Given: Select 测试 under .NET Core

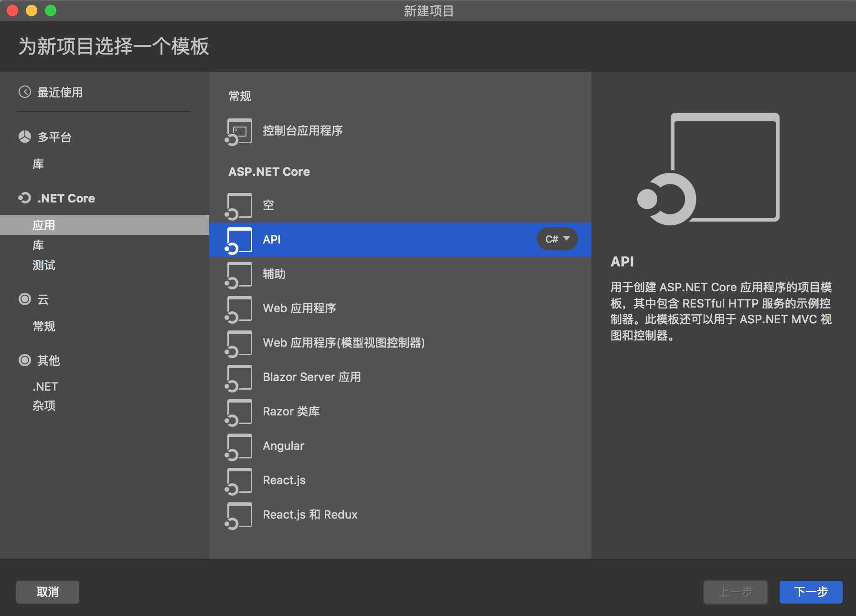Looking at the screenshot, I should click(x=44, y=266).
